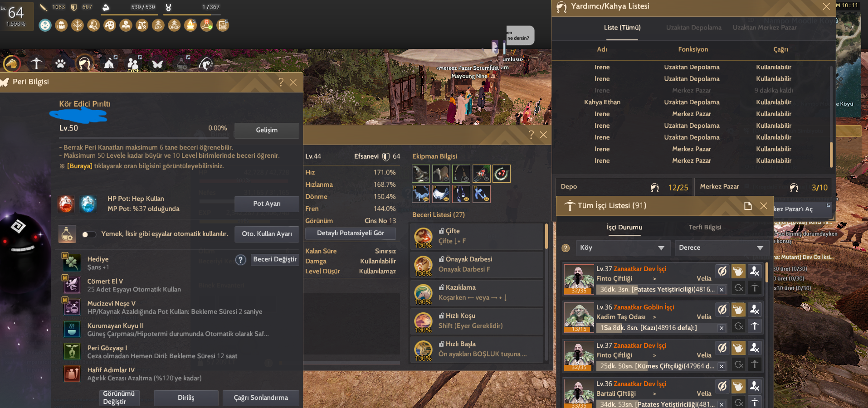The width and height of the screenshot is (868, 408).
Task: Click the Hediye clover skill icon
Action: coord(72,262)
